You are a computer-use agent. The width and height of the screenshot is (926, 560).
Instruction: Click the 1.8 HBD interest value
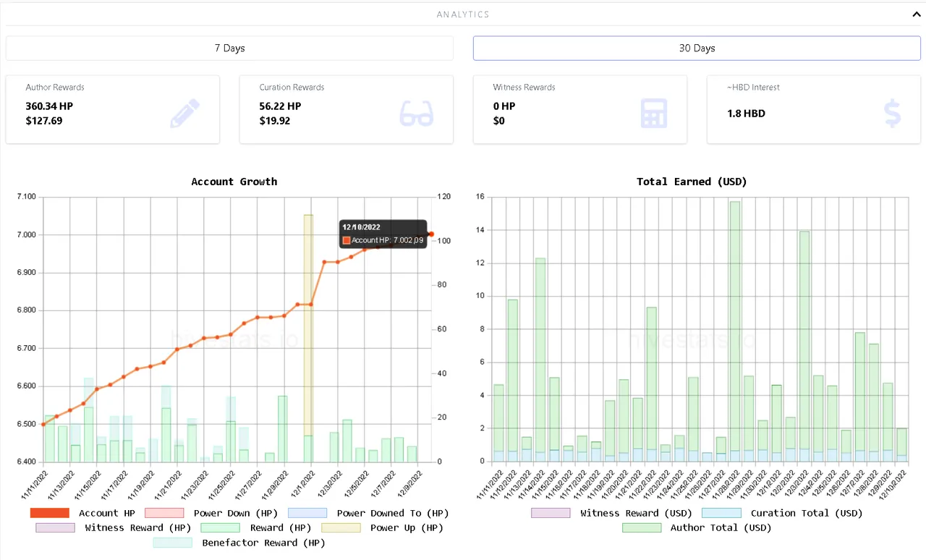pyautogui.click(x=746, y=114)
